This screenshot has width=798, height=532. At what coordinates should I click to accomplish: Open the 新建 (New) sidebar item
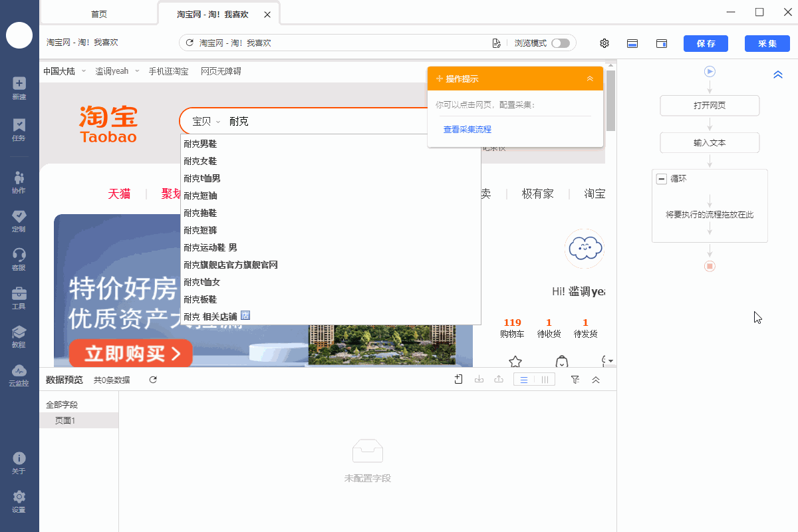[x=19, y=88]
